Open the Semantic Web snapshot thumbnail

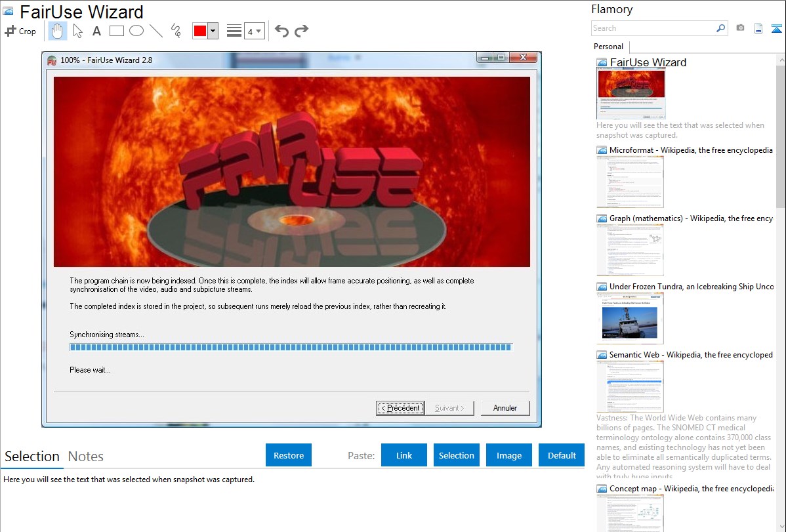tap(630, 386)
